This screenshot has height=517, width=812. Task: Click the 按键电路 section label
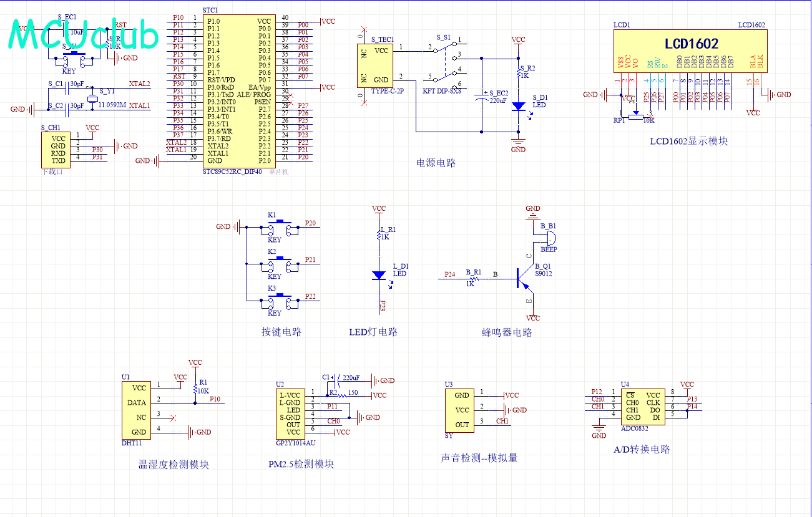pyautogui.click(x=281, y=332)
